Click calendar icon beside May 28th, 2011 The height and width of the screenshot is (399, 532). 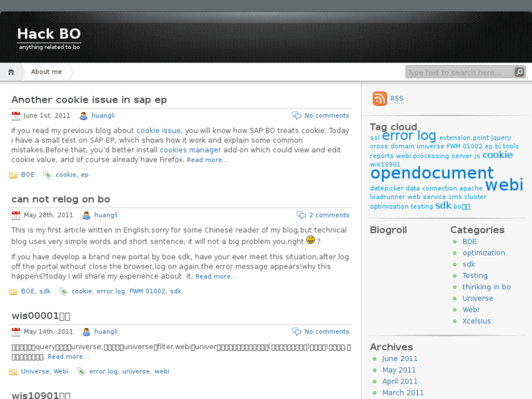click(15, 215)
